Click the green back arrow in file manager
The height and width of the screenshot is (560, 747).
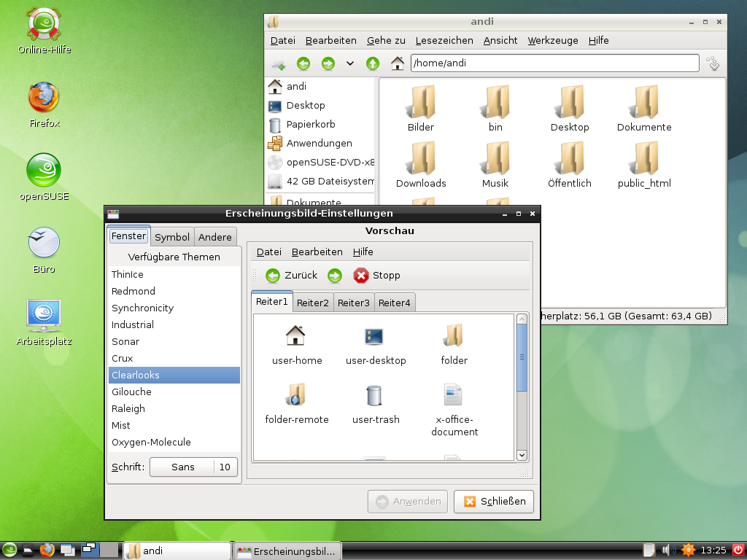pyautogui.click(x=303, y=63)
